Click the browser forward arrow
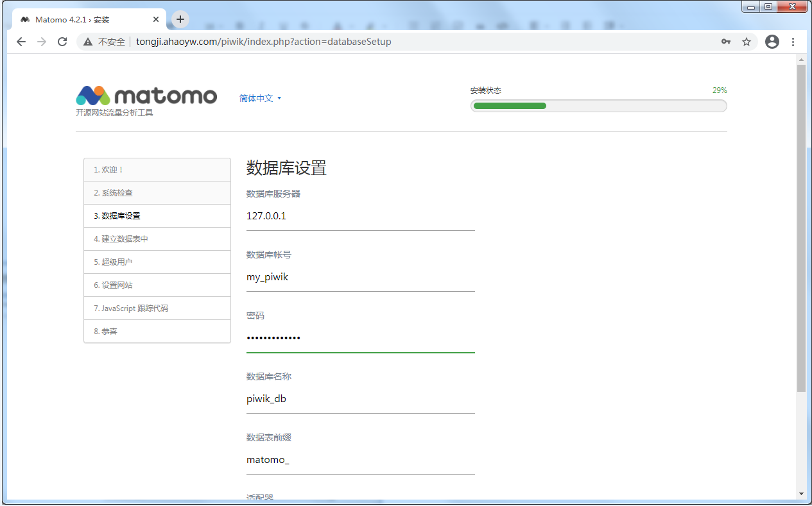The image size is (812, 506). [42, 42]
